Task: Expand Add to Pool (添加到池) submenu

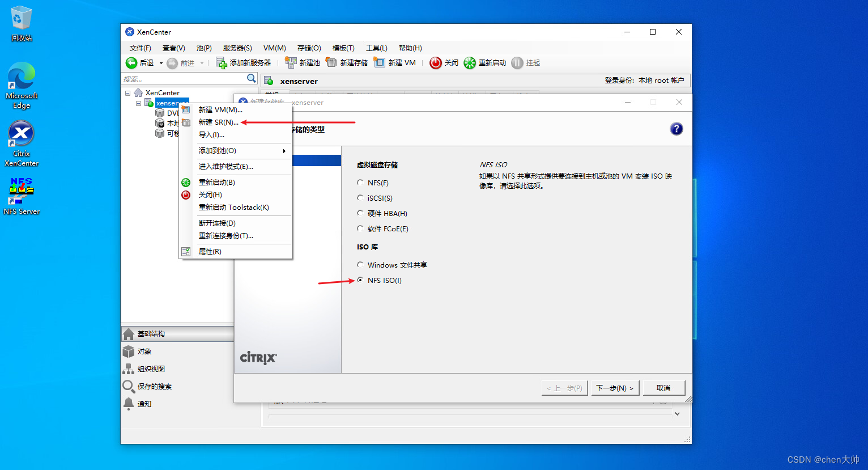Action: click(235, 150)
